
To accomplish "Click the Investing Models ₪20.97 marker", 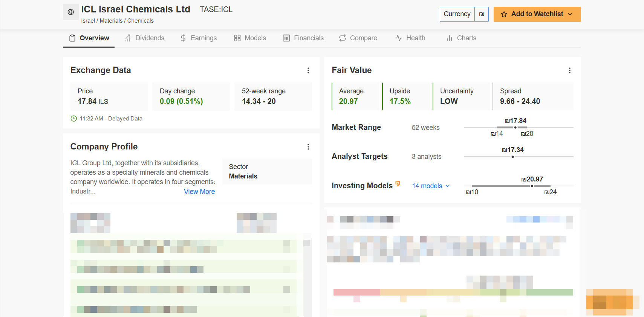I will 532,186.
